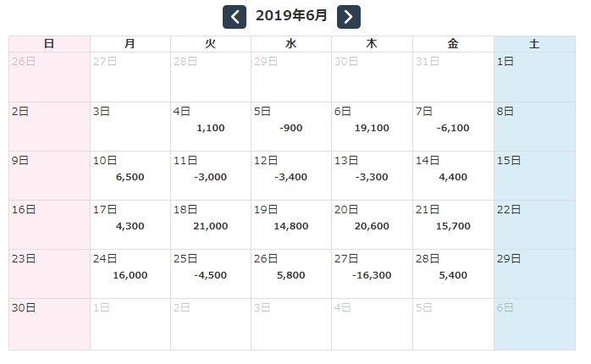This screenshot has height=364, width=591.
Task: Select the 18日 cell with 21,000
Action: pos(210,225)
